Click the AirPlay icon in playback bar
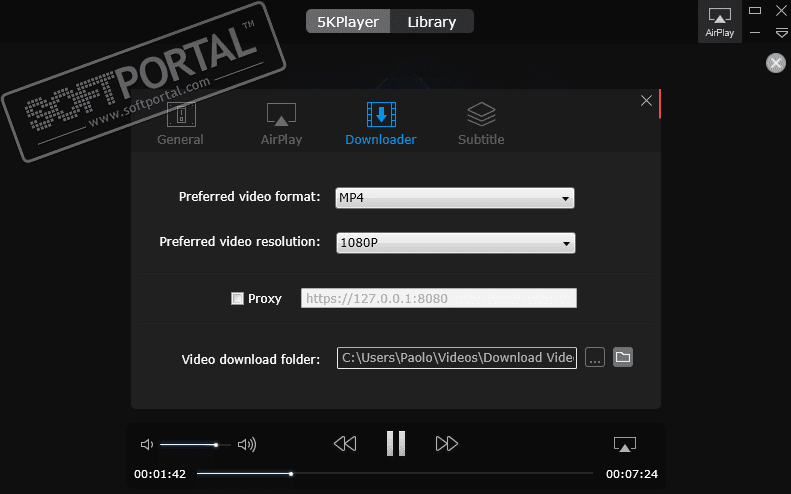 click(625, 444)
